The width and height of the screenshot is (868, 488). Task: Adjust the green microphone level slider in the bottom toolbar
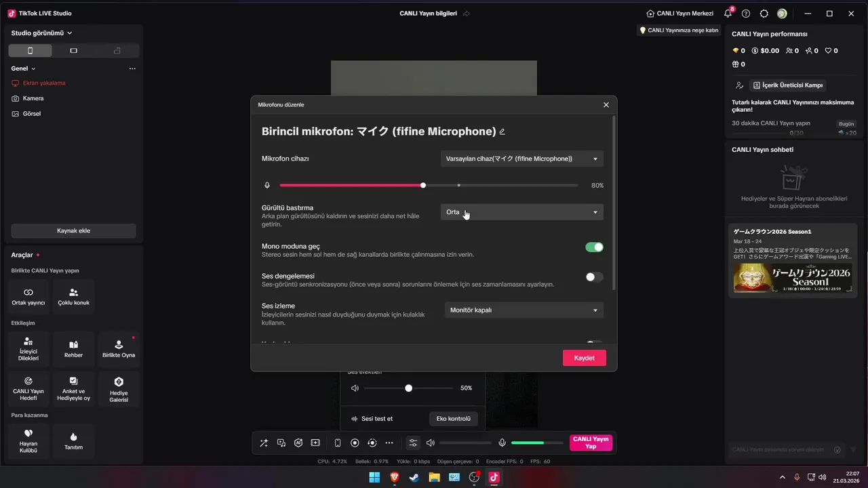tap(536, 443)
